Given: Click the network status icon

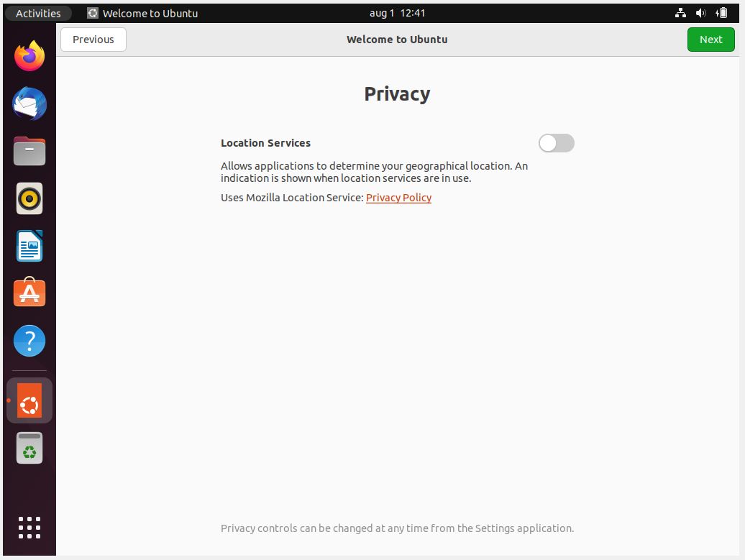Looking at the screenshot, I should 681,13.
